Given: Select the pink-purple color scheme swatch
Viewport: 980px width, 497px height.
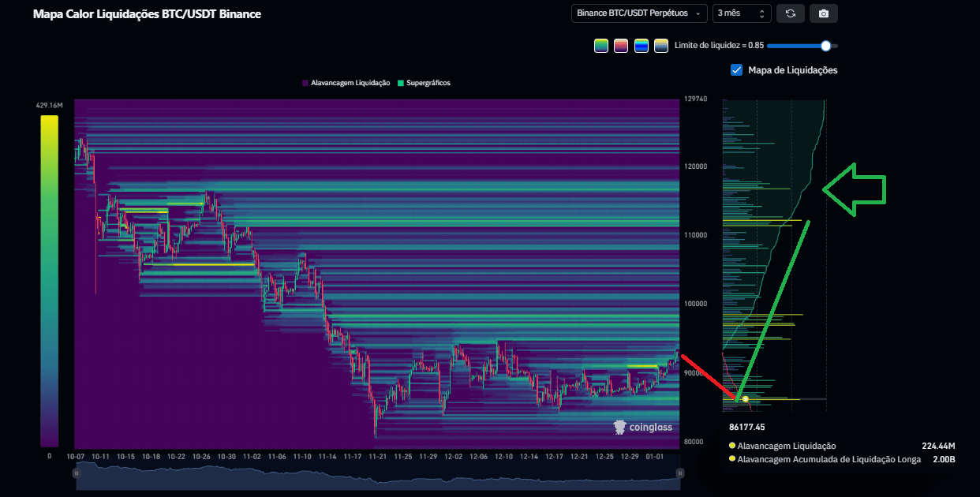Looking at the screenshot, I should pos(621,46).
